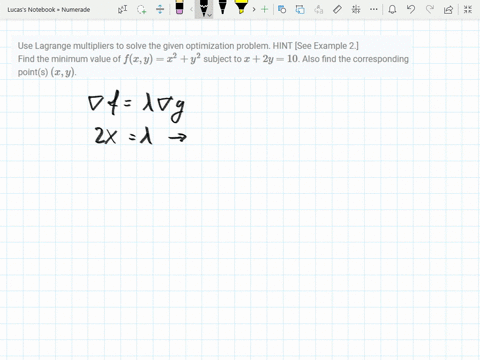This screenshot has width=480, height=360.
Task: Show previous pens with left chevron
Action: pos(191,9)
